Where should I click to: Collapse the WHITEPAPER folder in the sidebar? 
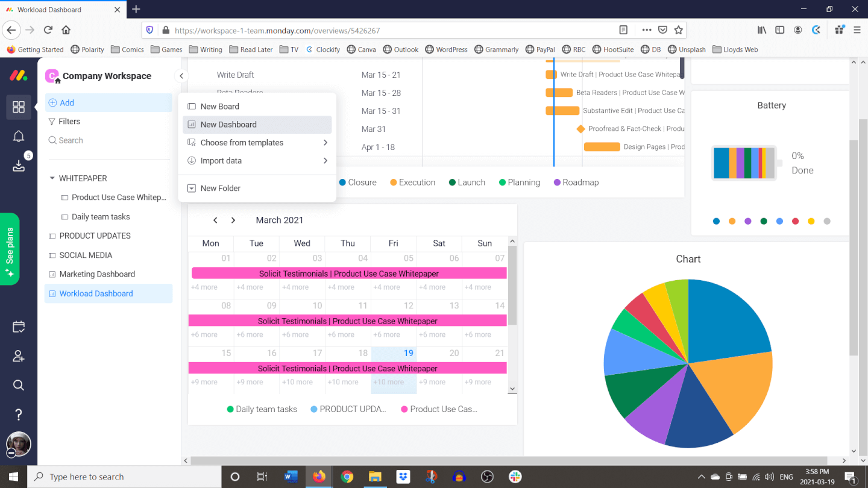51,178
